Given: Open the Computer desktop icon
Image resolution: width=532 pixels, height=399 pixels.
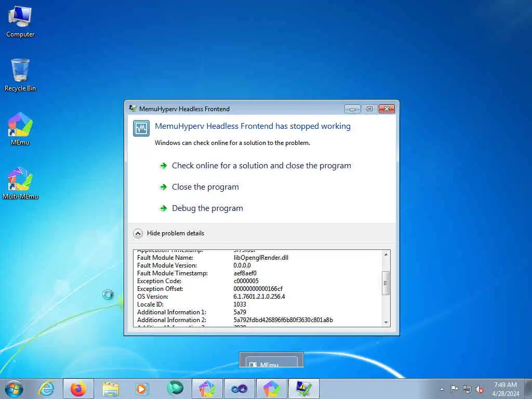Looking at the screenshot, I should (x=20, y=21).
